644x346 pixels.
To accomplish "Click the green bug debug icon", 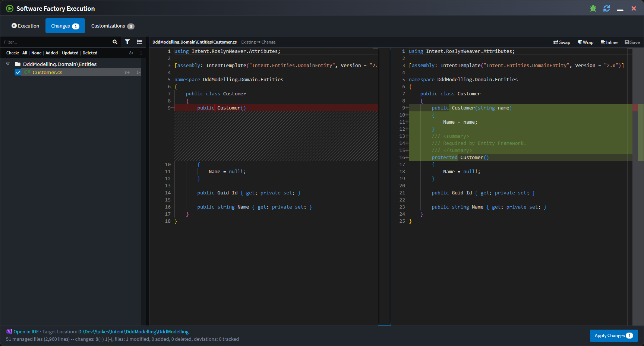I will (x=593, y=8).
